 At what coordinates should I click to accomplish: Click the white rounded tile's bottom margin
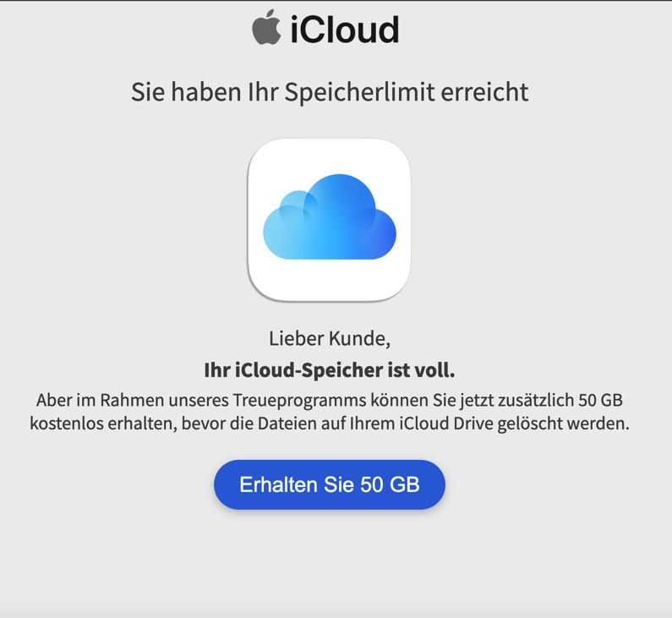(x=329, y=281)
